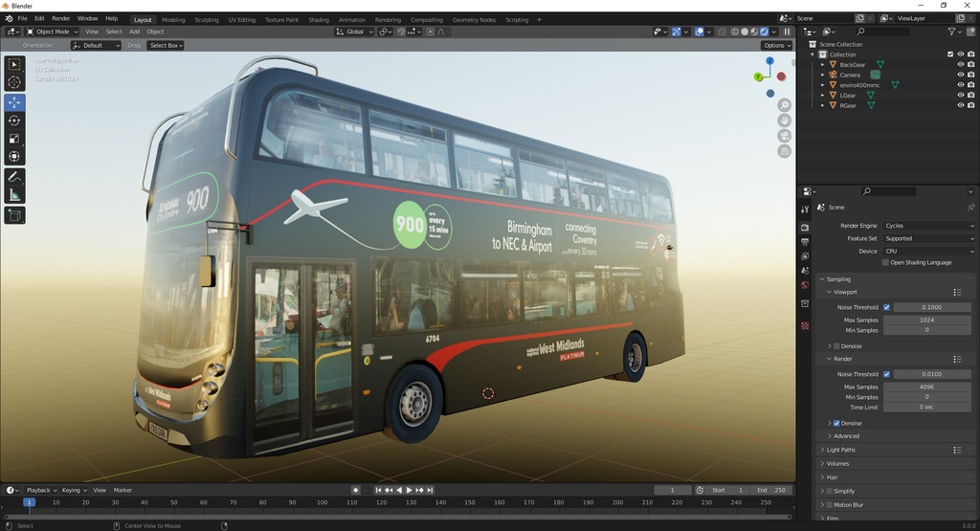Select the Rotate tool
Screen dimensions: 980x531
click(x=14, y=121)
